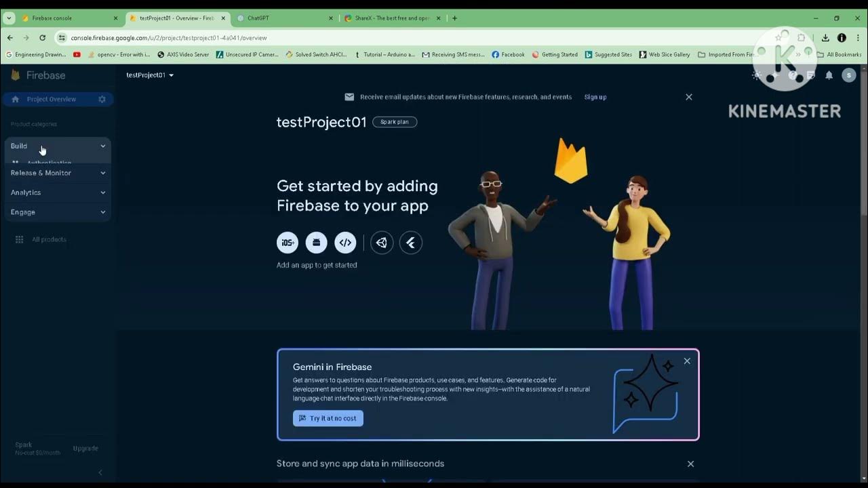The image size is (868, 488).
Task: Open user account avatar
Action: [x=848, y=75]
